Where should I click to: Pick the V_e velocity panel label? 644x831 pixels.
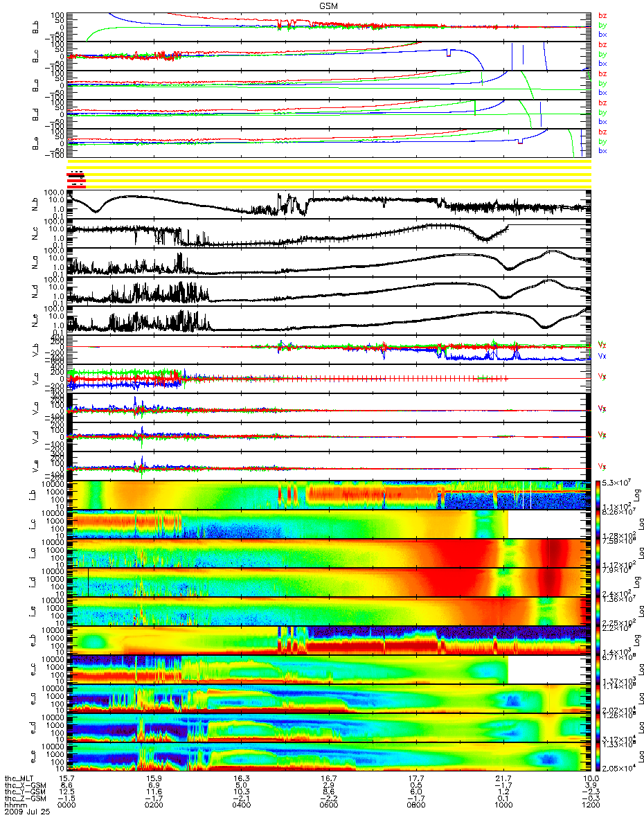coord(35,466)
